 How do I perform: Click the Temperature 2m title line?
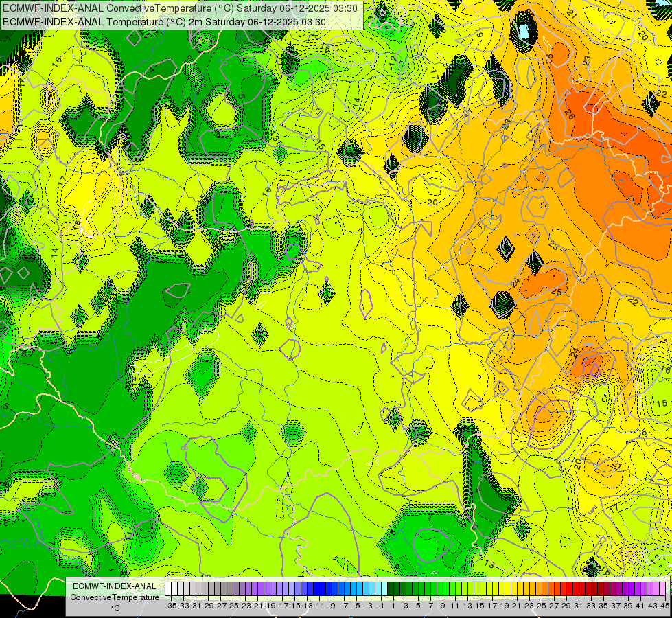point(164,22)
